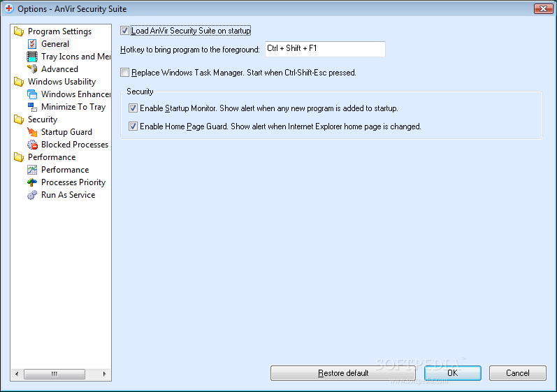
Task: Click the Run As Service gear icon
Action: (32, 195)
